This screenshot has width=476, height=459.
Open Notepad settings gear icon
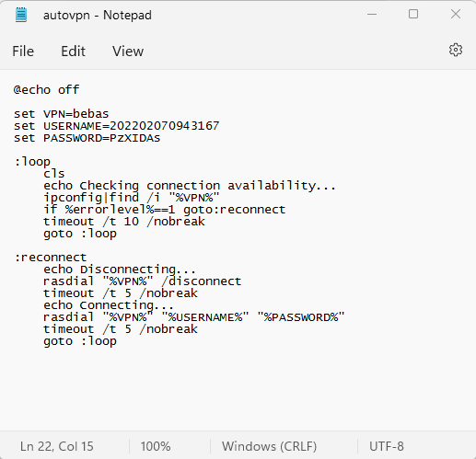pyautogui.click(x=456, y=50)
